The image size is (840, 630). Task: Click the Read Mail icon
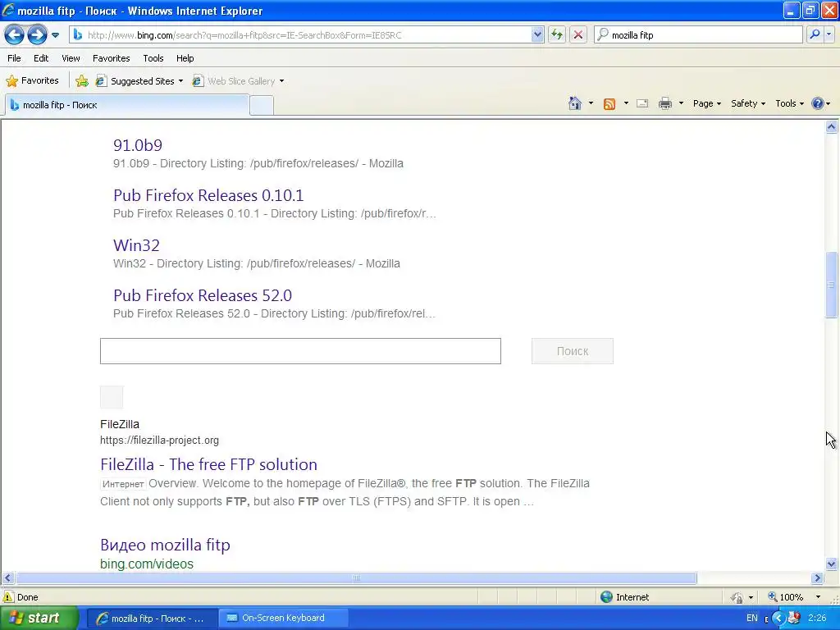click(642, 103)
